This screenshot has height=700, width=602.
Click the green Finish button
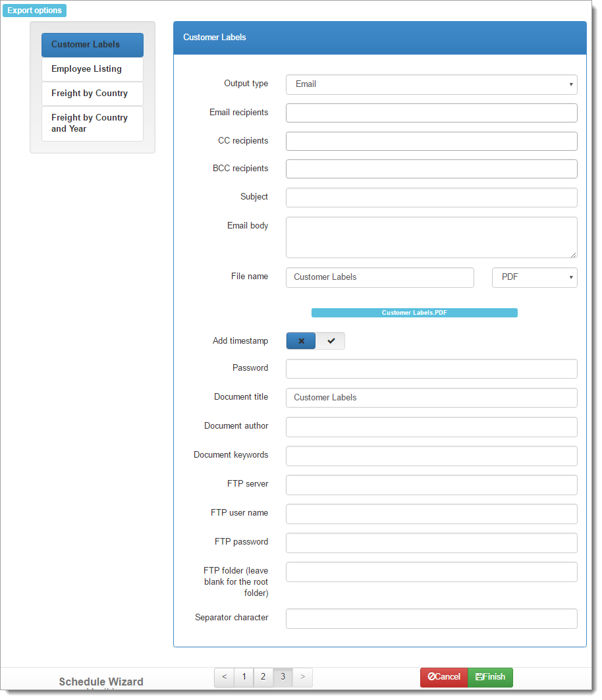pos(490,677)
